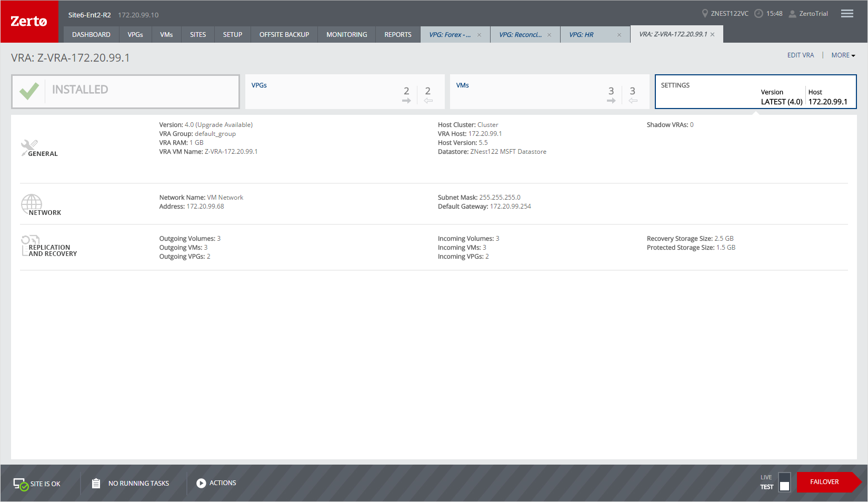This screenshot has height=502, width=868.
Task: Click the Outgoing Volumes: 3 entry
Action: [x=190, y=239]
